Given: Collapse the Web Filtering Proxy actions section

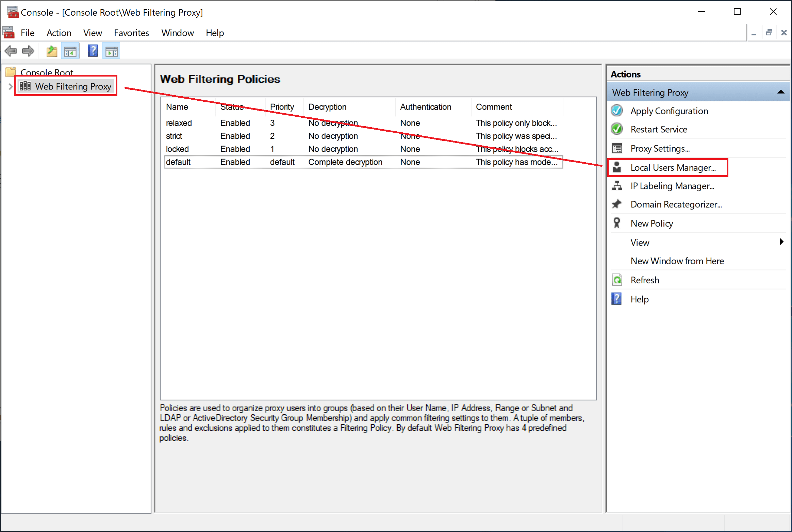Looking at the screenshot, I should (781, 92).
